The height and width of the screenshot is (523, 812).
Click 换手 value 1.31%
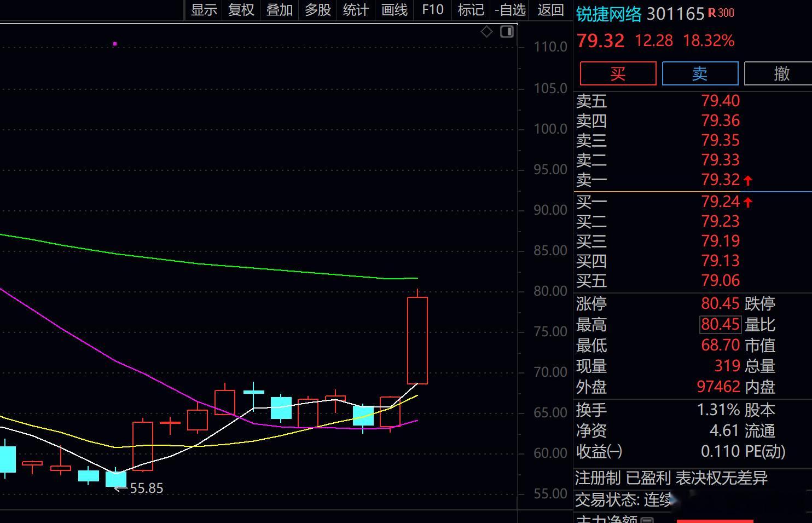pos(718,410)
